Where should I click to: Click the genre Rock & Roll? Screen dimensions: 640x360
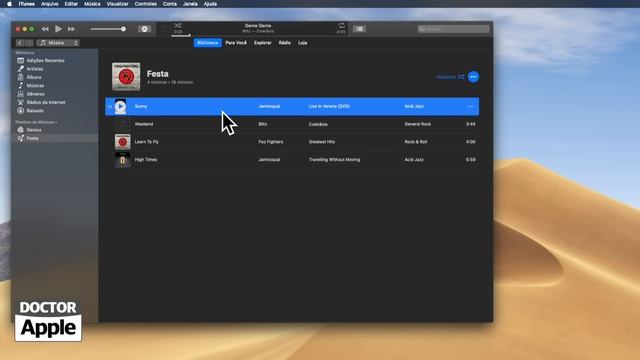pyautogui.click(x=416, y=142)
